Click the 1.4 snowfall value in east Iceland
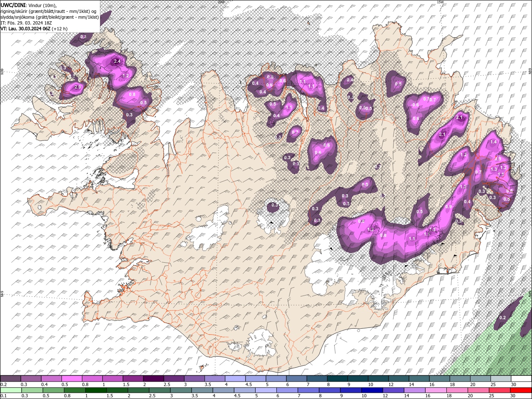The width and height of the screenshot is (532, 399). [494, 142]
